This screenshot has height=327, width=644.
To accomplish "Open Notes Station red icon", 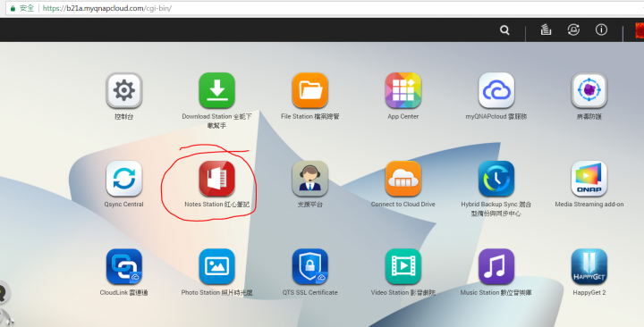I will tap(216, 179).
